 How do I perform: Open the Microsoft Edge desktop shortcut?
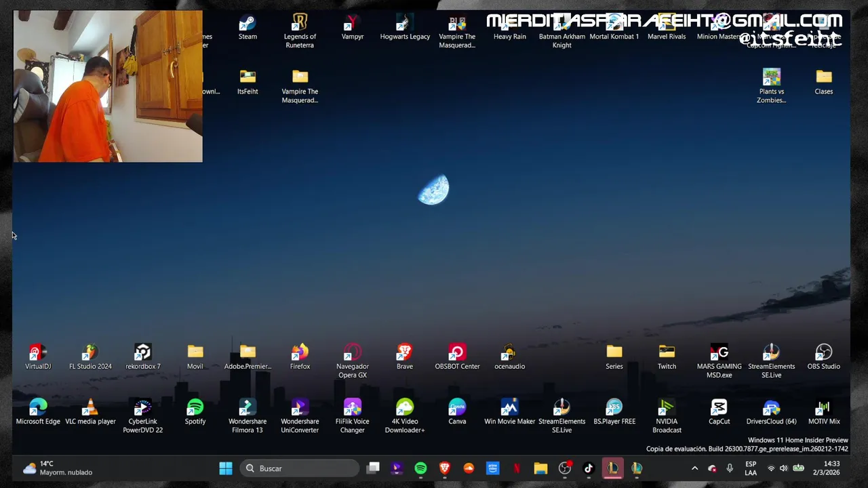click(x=38, y=412)
